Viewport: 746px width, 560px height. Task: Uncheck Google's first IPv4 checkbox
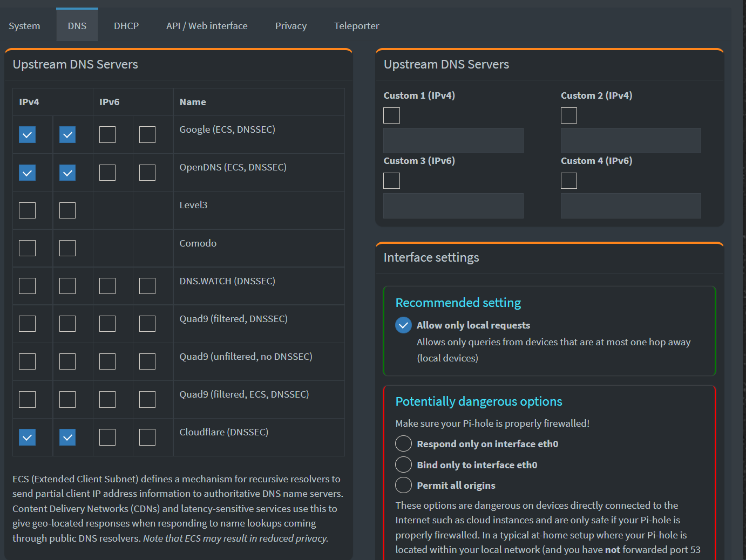27,135
